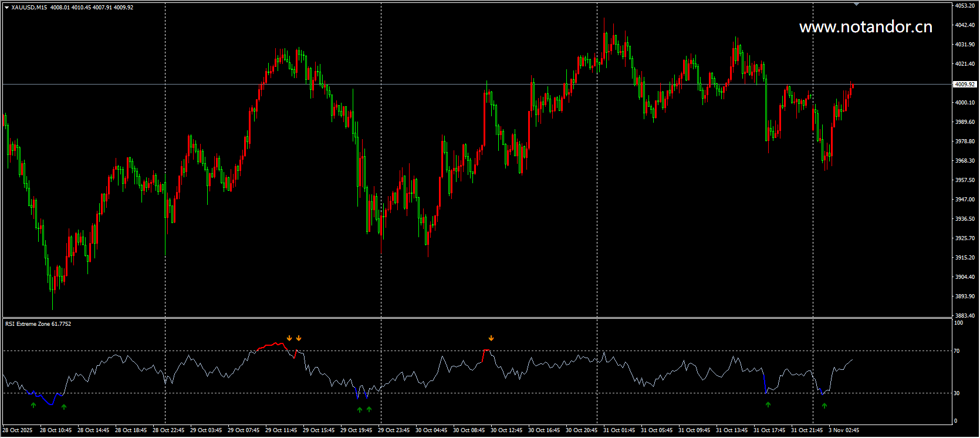The height and width of the screenshot is (438, 980).
Task: Click the RSI 70 level label on right scale
Action: (x=957, y=351)
